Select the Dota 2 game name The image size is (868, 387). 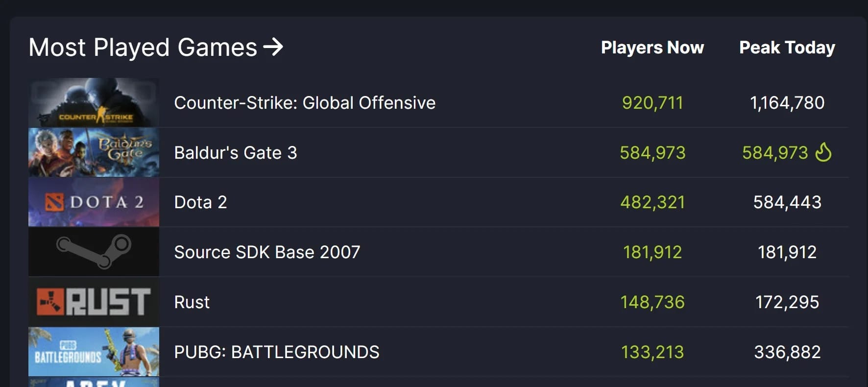pos(200,202)
